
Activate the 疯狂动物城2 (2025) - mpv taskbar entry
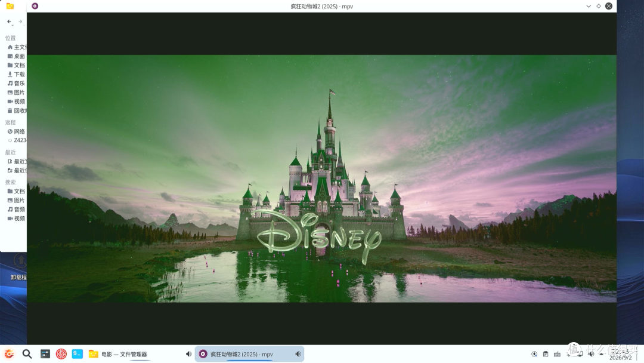249,354
